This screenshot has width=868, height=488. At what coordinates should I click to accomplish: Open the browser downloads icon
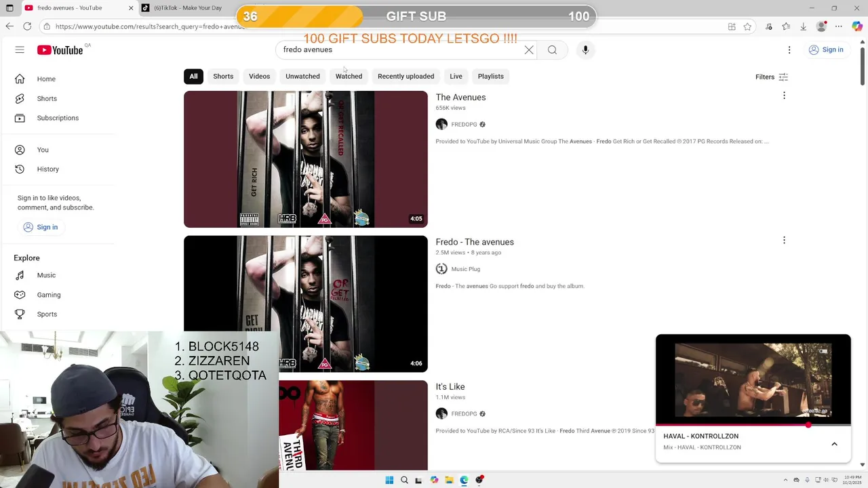pyautogui.click(x=803, y=26)
